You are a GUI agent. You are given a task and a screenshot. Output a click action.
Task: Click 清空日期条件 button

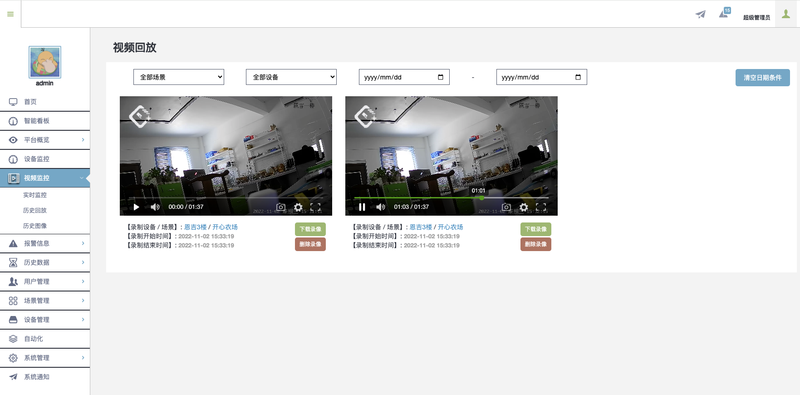762,78
